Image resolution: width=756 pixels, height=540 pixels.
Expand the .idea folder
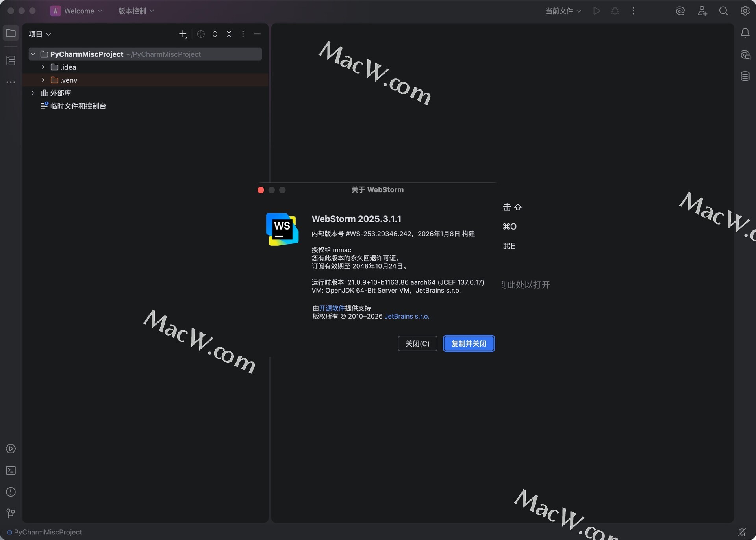43,67
